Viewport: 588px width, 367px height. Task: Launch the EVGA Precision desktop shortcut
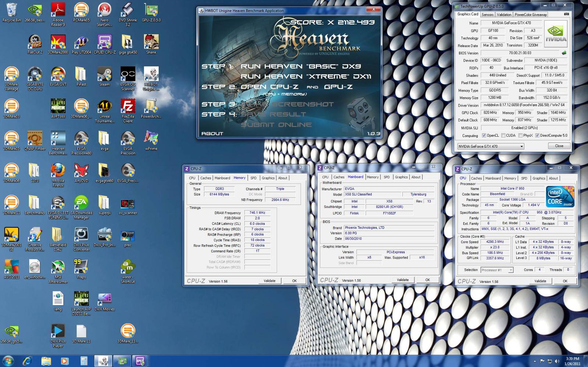[128, 143]
